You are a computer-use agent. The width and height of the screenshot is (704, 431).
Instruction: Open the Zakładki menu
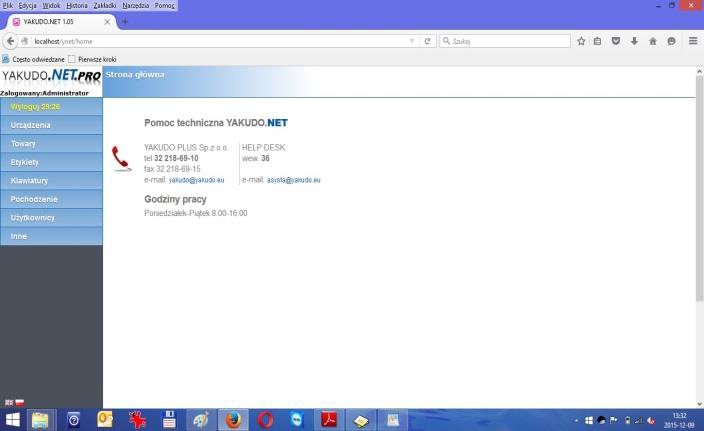(x=105, y=5)
